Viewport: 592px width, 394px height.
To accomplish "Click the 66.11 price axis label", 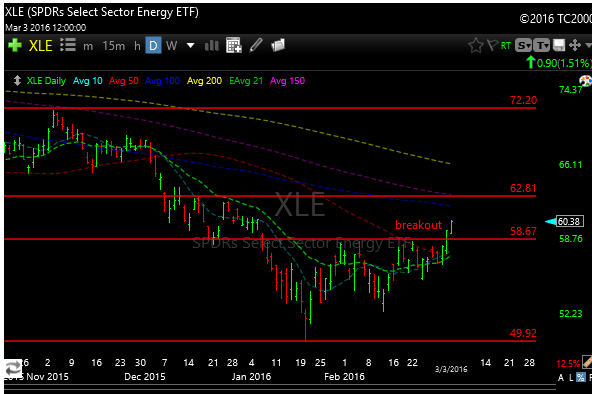I will 570,165.
